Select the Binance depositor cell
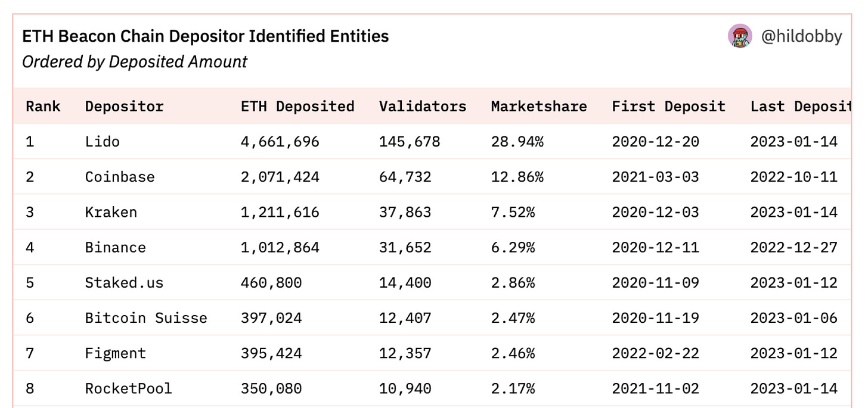Screen dimensions: 868x408 [x=116, y=247]
